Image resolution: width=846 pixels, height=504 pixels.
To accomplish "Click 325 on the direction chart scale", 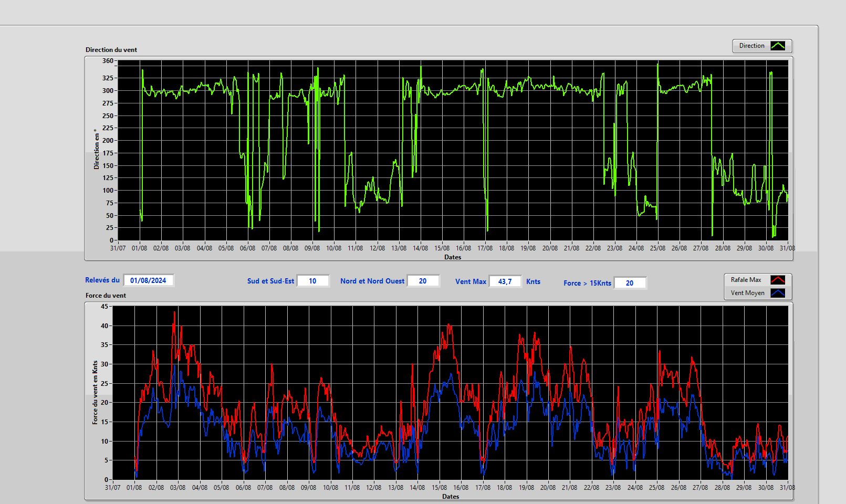I will (x=108, y=78).
